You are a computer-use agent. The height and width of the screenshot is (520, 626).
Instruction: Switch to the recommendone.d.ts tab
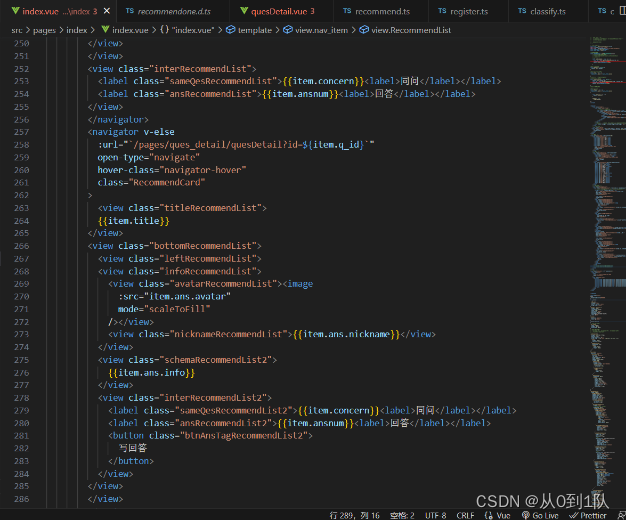(174, 12)
